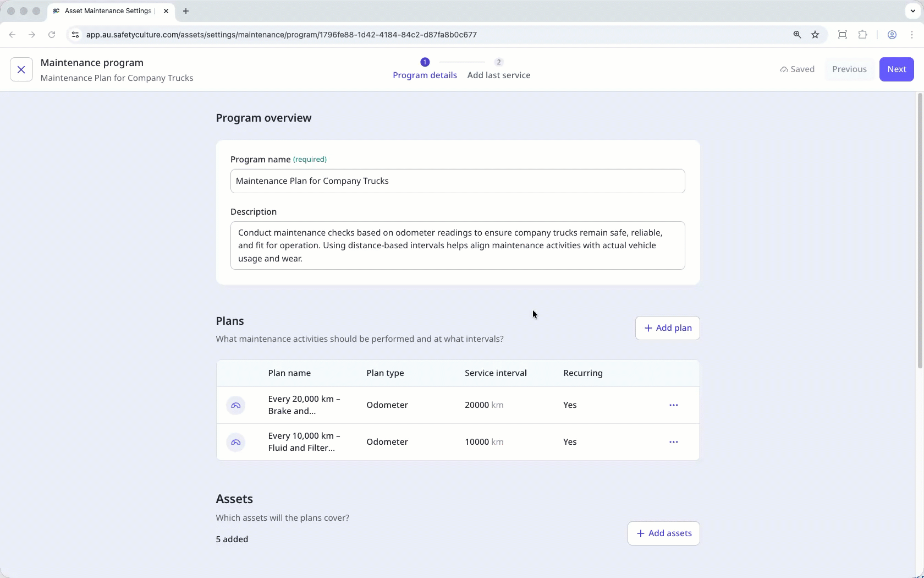The width and height of the screenshot is (924, 578).
Task: Focus the browser address bar URL
Action: [x=282, y=35]
